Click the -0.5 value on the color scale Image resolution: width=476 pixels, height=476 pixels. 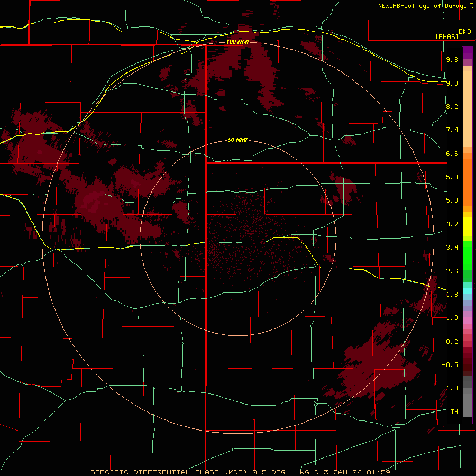point(450,365)
